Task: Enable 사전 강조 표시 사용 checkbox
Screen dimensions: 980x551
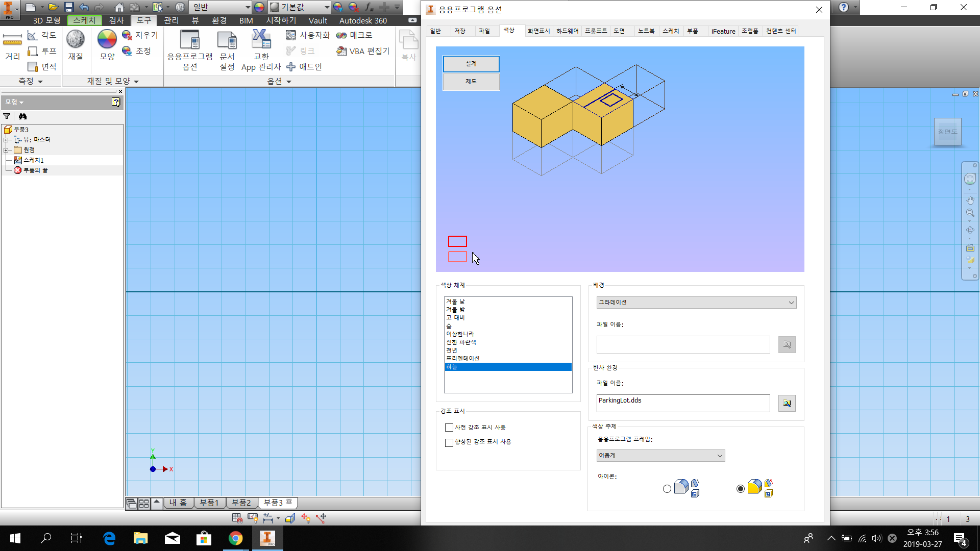Action: click(x=449, y=428)
